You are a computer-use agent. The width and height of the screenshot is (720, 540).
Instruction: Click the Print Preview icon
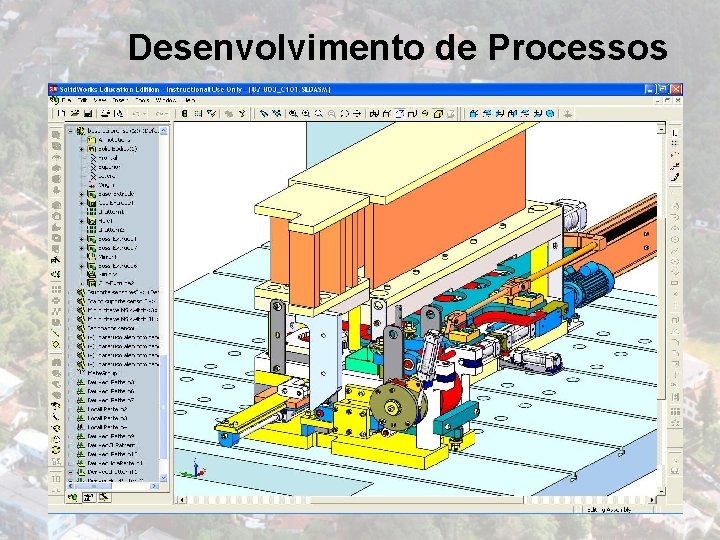[118, 113]
